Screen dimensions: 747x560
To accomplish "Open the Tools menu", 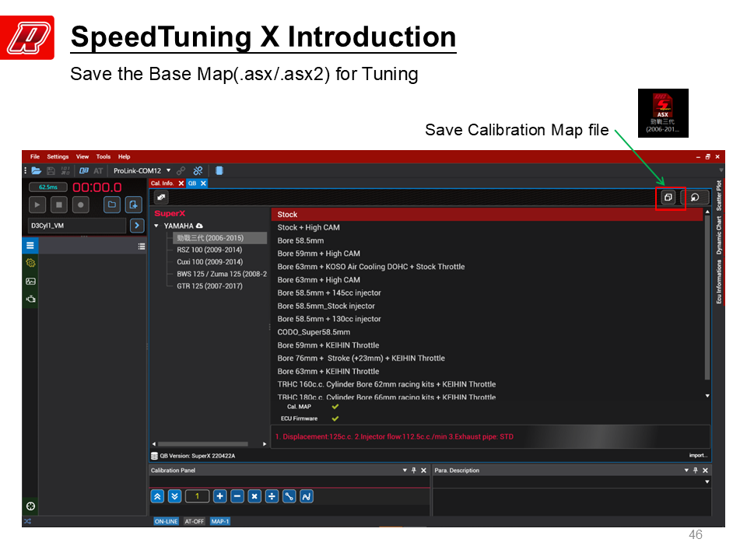I will coord(103,156).
